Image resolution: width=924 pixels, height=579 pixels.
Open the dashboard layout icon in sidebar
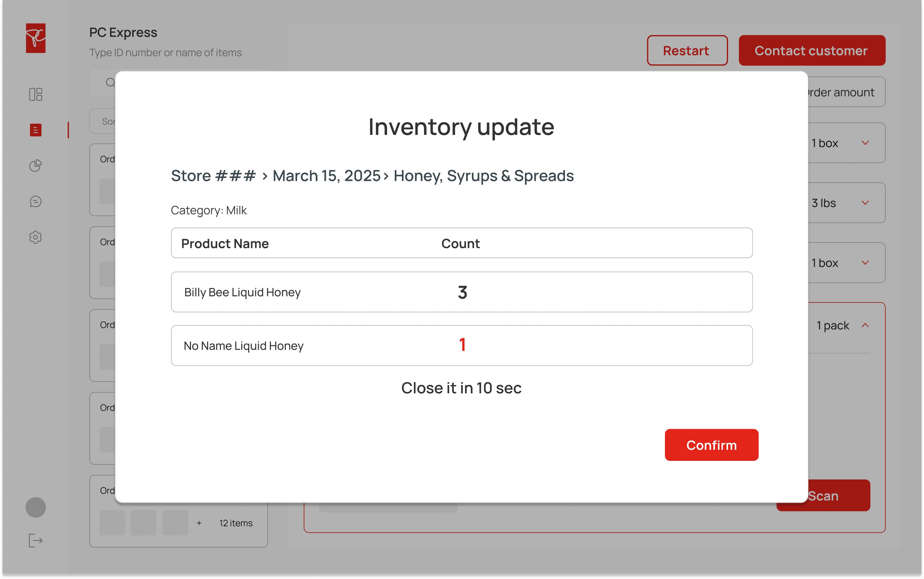click(x=36, y=94)
